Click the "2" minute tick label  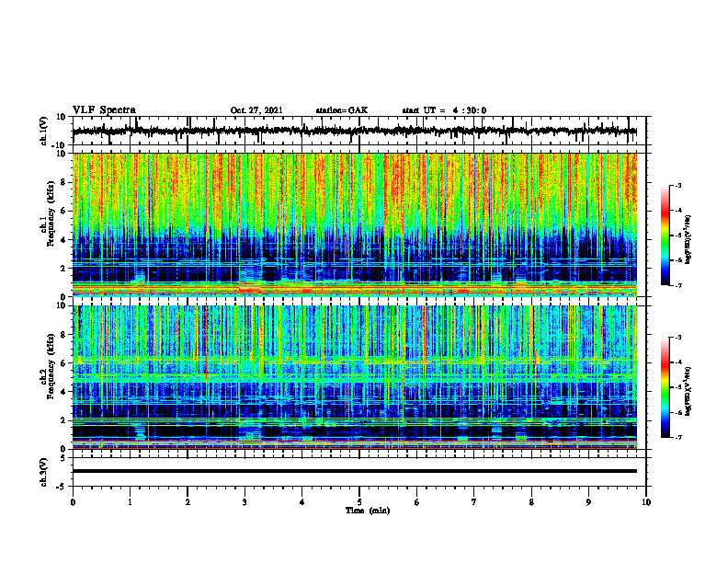[x=188, y=502]
